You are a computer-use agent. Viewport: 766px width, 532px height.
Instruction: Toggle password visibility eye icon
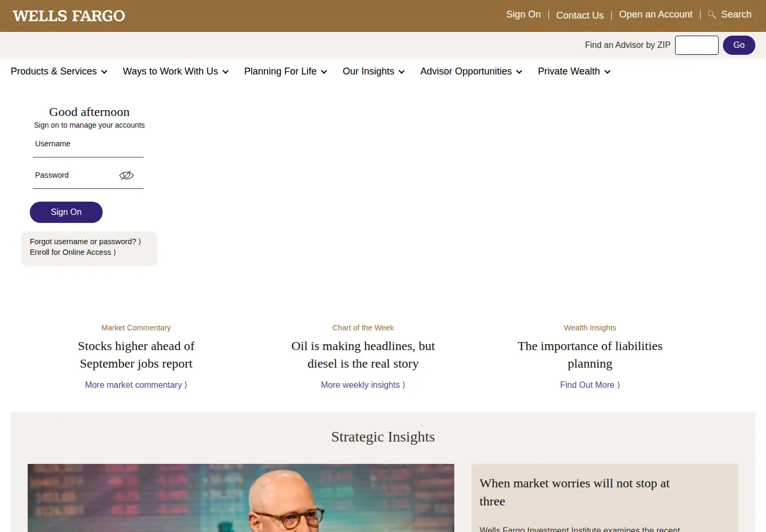tap(127, 175)
